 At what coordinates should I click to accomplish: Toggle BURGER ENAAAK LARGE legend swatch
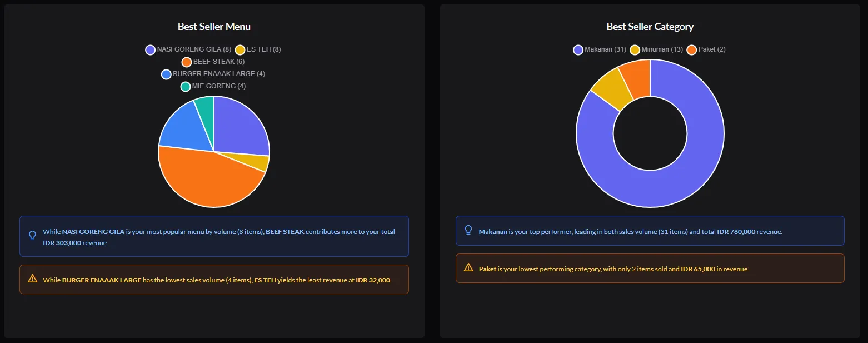[166, 74]
